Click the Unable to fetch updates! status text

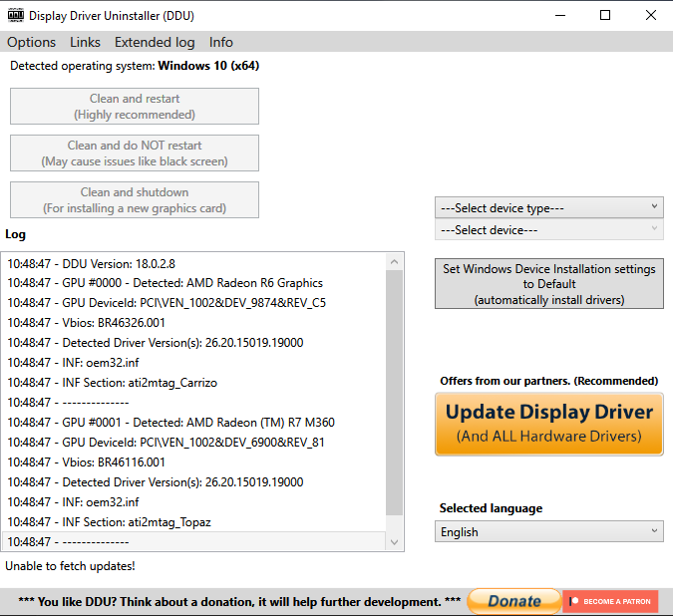point(70,566)
